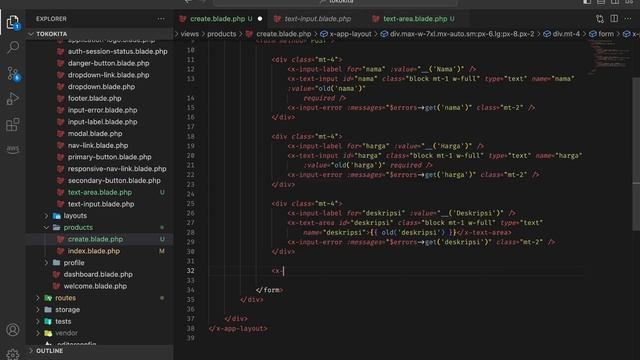Place cursor on line 32 after x-
This screenshot has height=360, width=640.
coord(283,271)
